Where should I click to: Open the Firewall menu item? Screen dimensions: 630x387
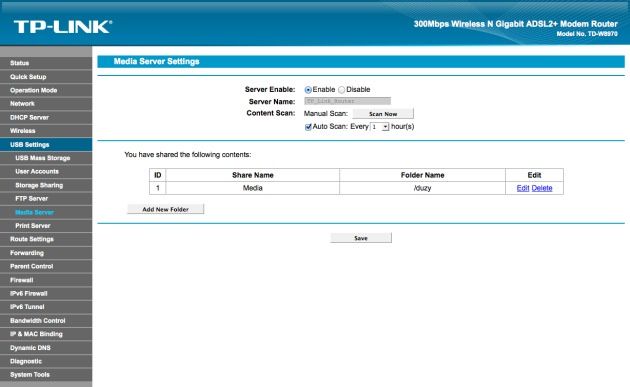pos(46,280)
